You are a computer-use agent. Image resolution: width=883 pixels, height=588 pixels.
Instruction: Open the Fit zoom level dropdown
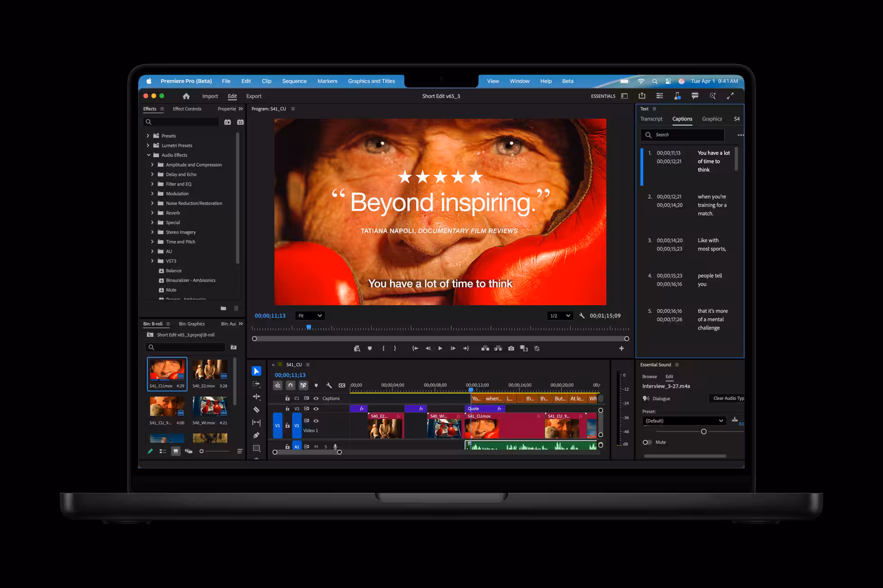(x=310, y=316)
